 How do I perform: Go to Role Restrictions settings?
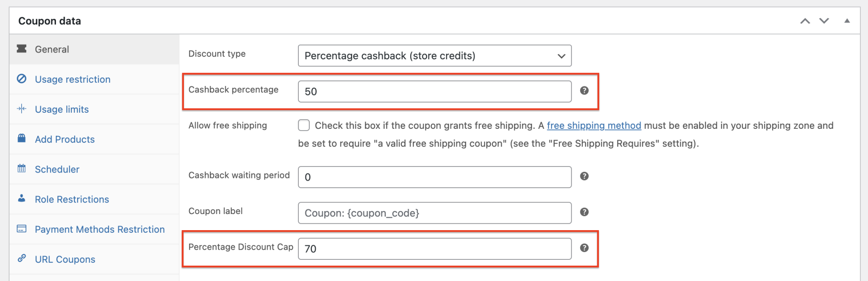click(x=72, y=200)
